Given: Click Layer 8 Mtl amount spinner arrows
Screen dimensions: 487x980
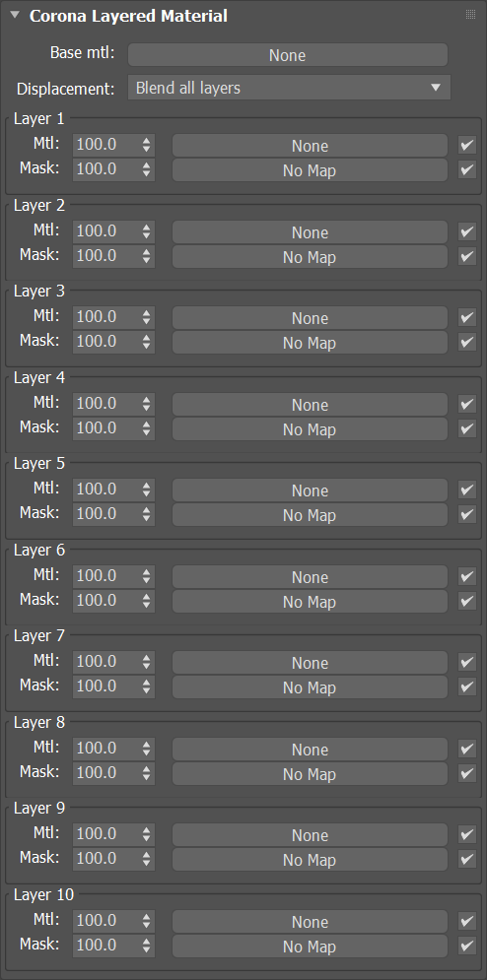Looking at the screenshot, I should [x=147, y=749].
